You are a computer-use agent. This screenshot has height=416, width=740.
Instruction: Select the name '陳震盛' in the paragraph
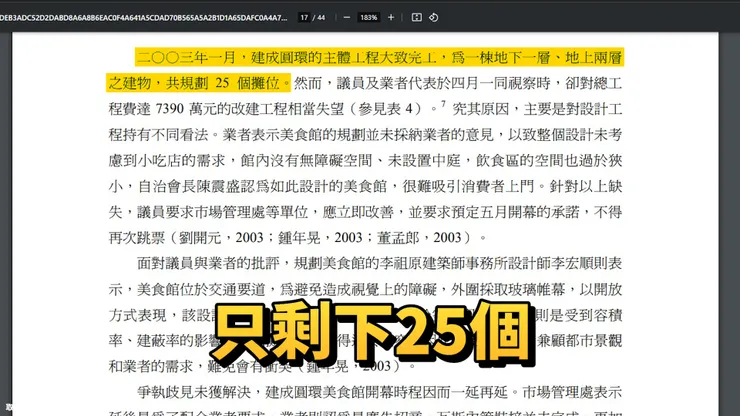[218, 187]
